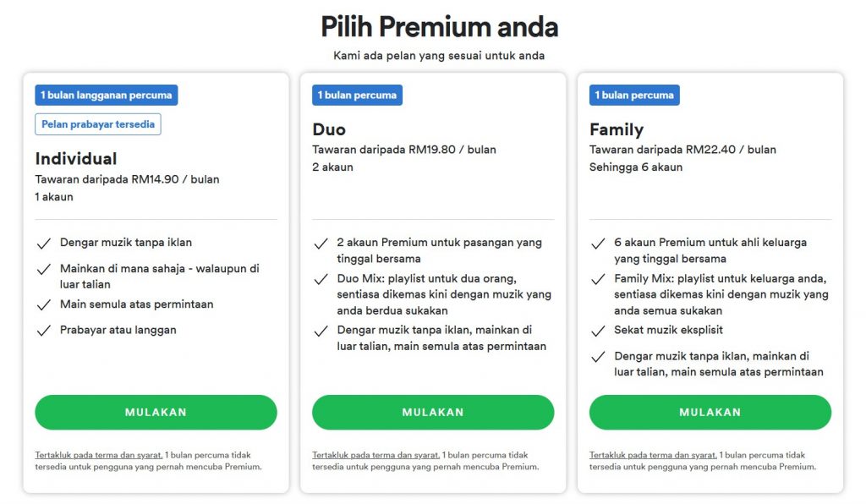Viewport: 866px width, 504px height.
Task: Start the Duo plan with MULAKAN
Action: tap(433, 412)
